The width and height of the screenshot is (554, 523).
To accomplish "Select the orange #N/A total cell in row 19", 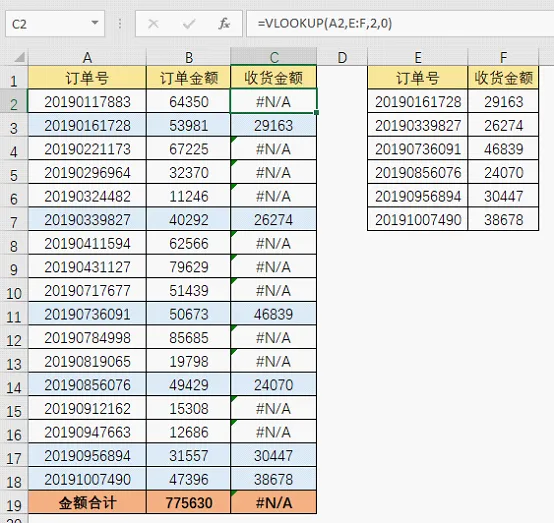I will [273, 503].
